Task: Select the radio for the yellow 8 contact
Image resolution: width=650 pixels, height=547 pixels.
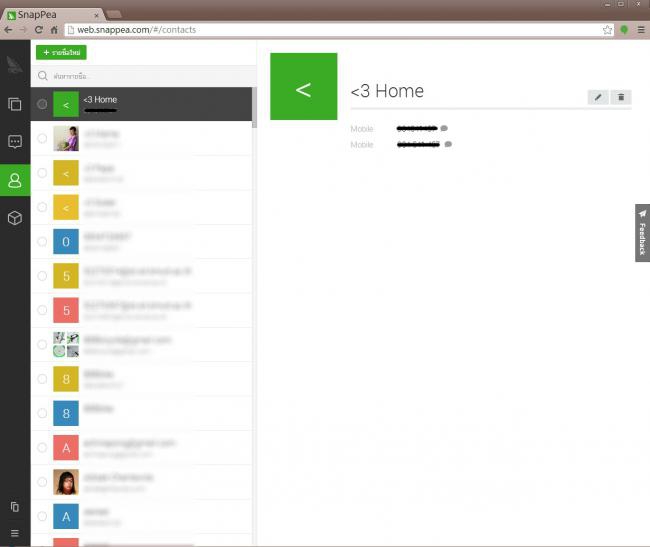Action: (42, 379)
